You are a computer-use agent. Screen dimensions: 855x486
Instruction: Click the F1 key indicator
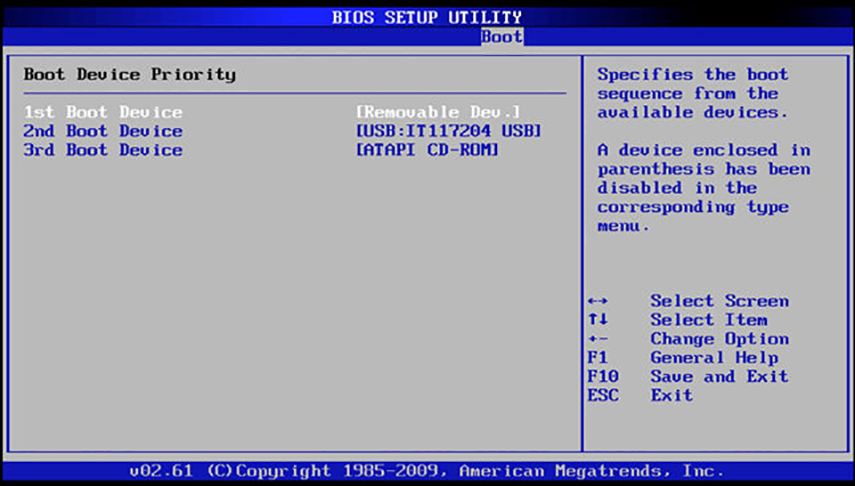click(x=598, y=358)
